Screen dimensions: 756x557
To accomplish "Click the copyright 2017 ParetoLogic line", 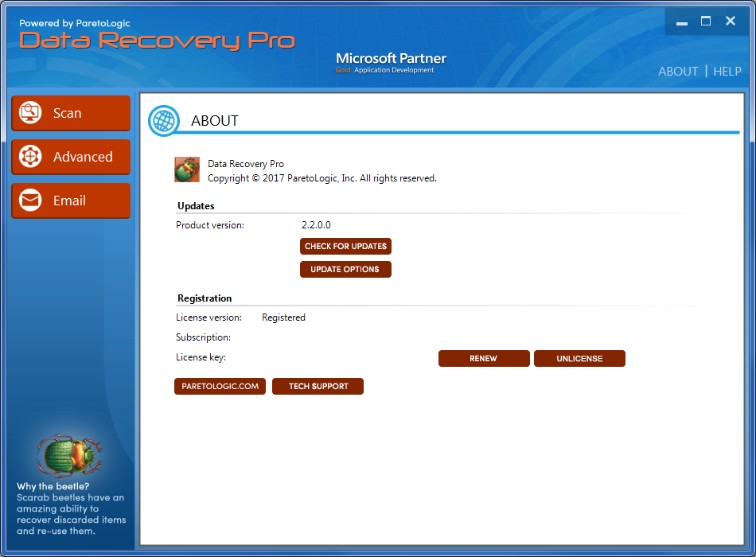I will click(322, 178).
